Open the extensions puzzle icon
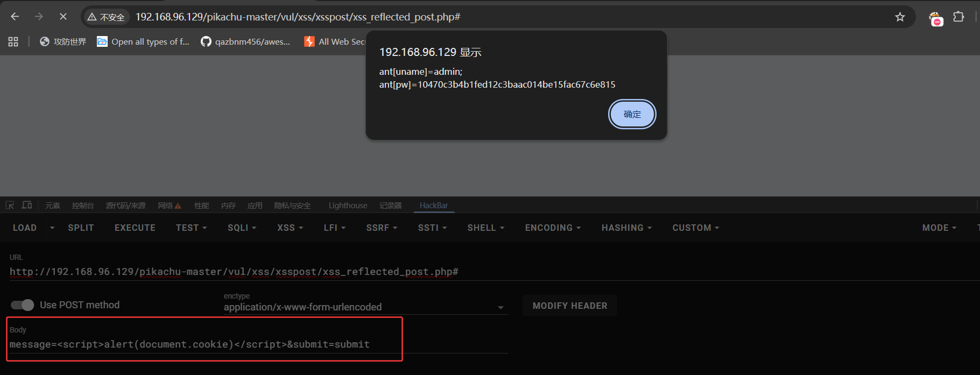The image size is (980, 375). [958, 17]
